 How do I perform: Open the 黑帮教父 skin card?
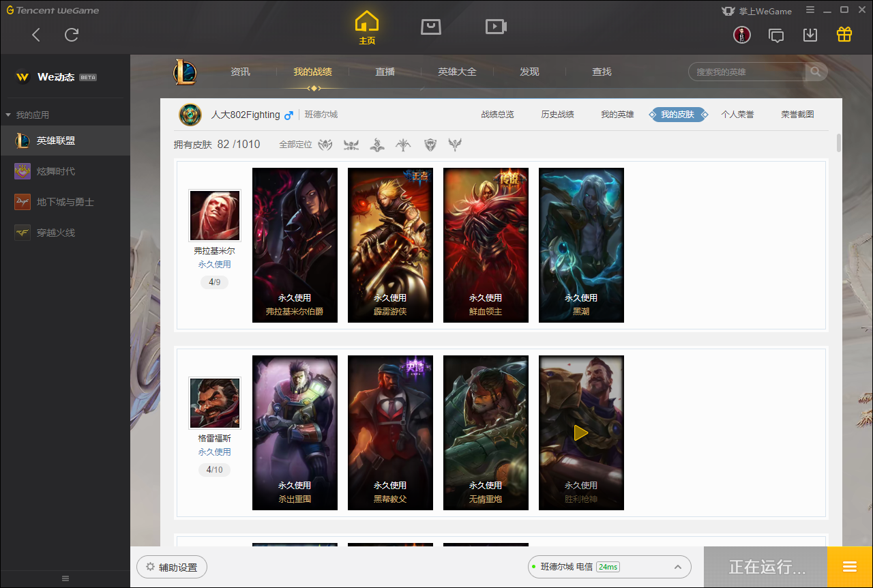tap(390, 432)
